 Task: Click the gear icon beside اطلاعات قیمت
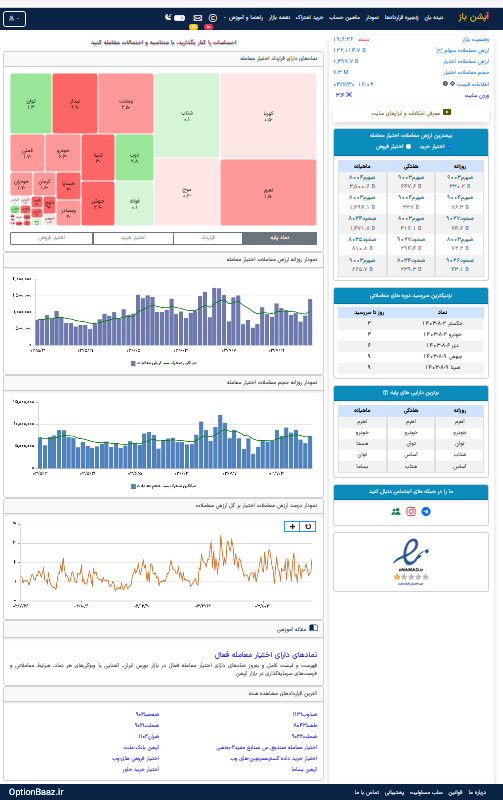point(452,83)
